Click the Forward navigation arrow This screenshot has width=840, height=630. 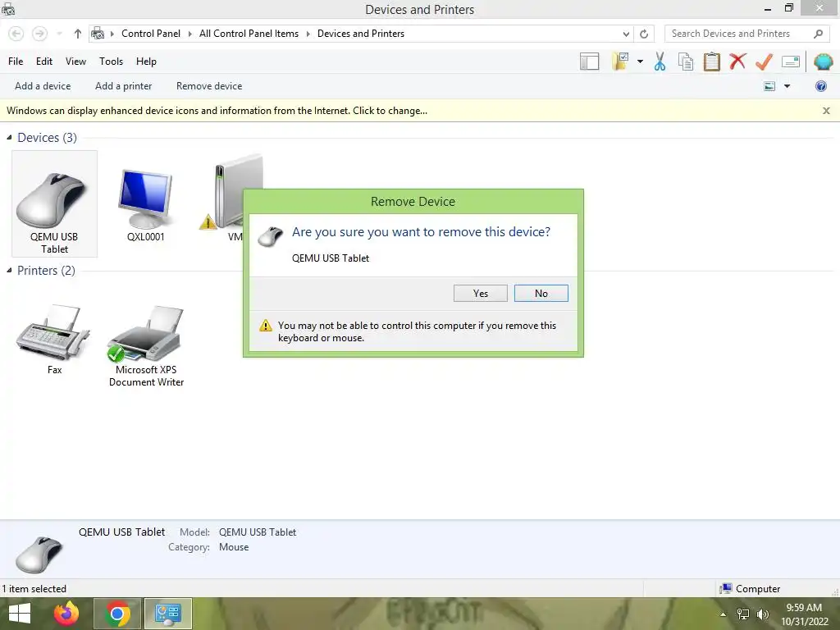pyautogui.click(x=39, y=34)
